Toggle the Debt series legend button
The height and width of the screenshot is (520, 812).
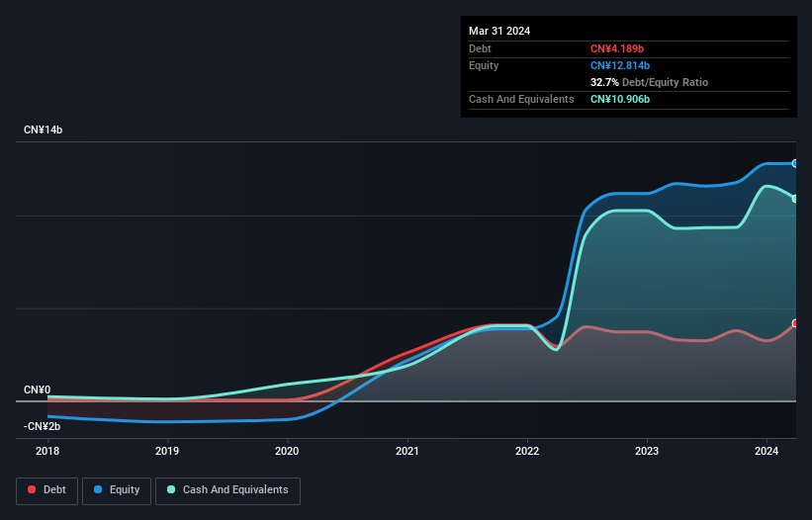tap(47, 490)
